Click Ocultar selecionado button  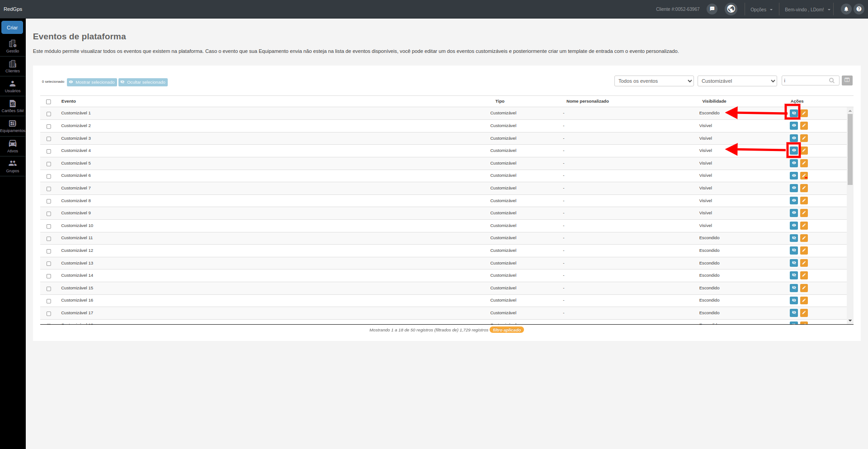coord(143,82)
